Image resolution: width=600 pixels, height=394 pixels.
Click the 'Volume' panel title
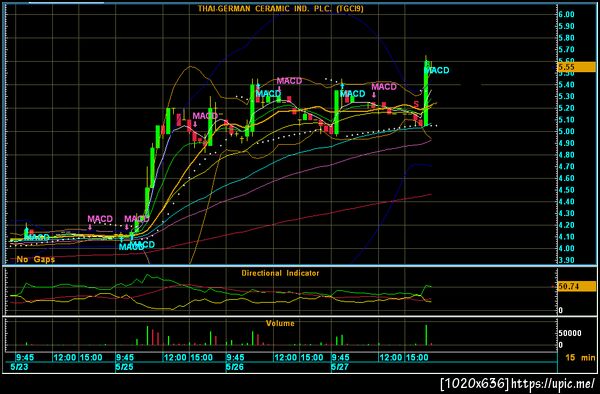coord(280,323)
